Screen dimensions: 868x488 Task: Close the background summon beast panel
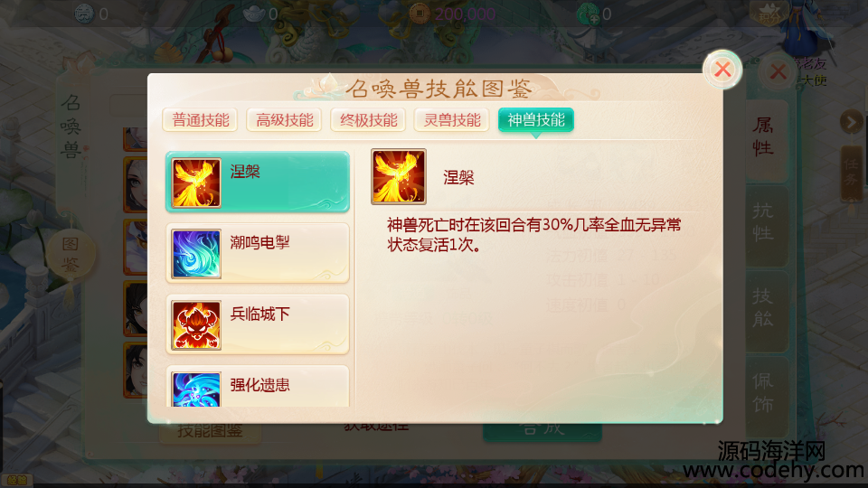(x=778, y=72)
